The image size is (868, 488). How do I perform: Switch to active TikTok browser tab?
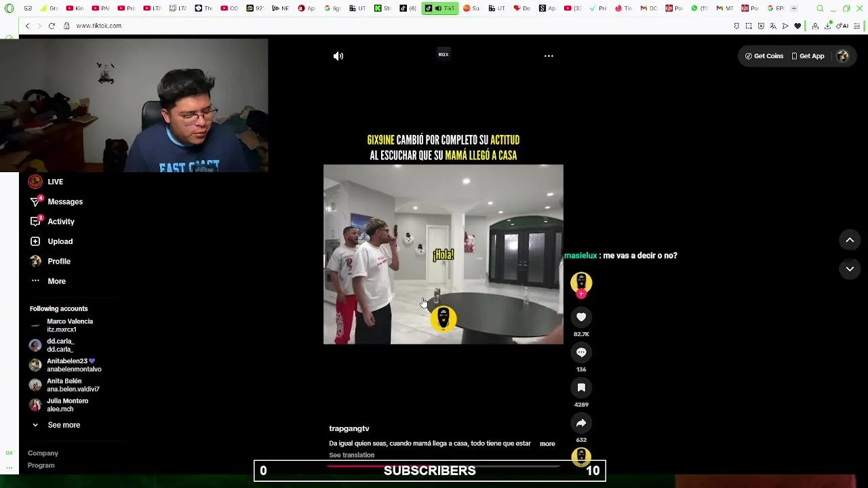(440, 9)
